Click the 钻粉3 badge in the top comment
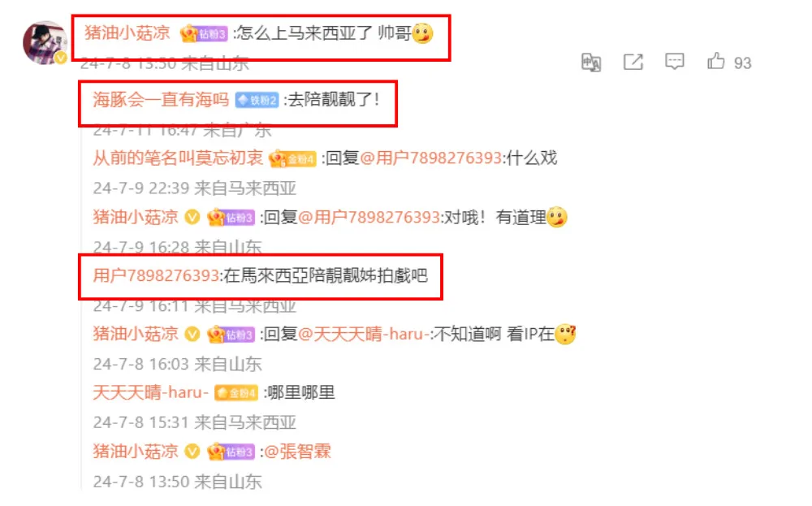 click(204, 34)
